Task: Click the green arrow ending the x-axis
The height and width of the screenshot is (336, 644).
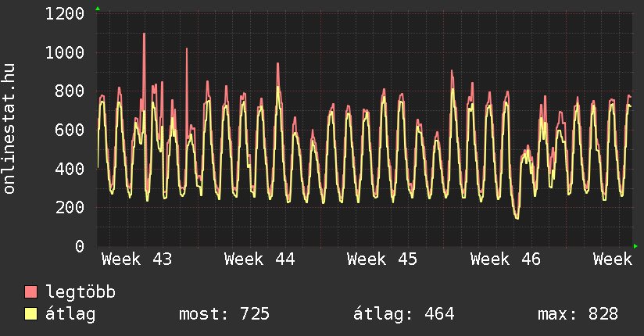Action: 635,246
